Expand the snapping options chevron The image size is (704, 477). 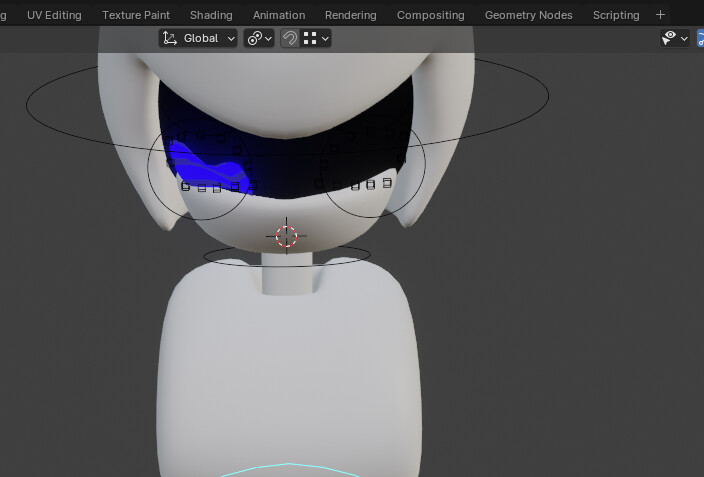click(326, 39)
